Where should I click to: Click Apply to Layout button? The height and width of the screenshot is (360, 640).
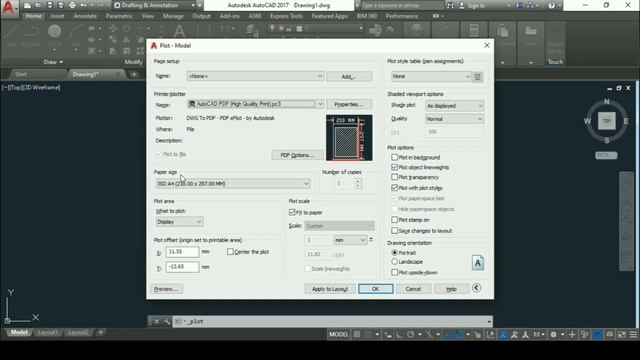coord(330,289)
